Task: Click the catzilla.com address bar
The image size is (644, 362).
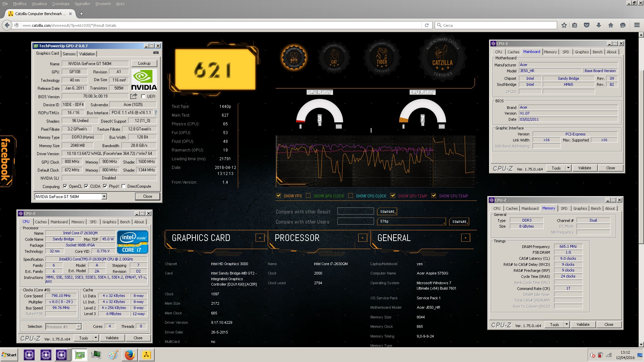Action: click(x=221, y=25)
